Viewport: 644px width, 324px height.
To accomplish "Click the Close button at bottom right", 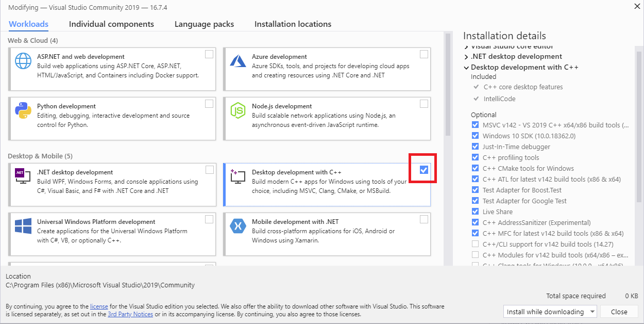I will point(619,312).
